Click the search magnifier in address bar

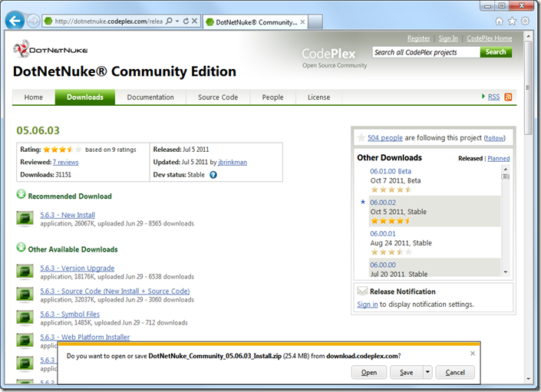click(169, 21)
